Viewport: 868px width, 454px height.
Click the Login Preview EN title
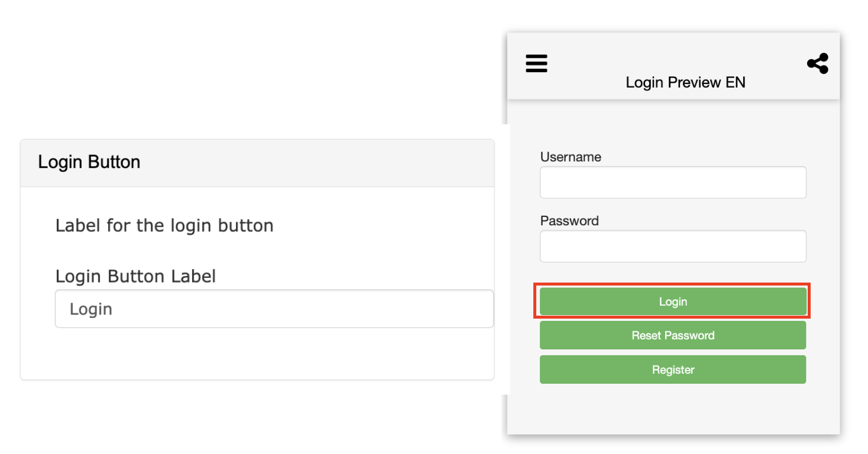685,82
